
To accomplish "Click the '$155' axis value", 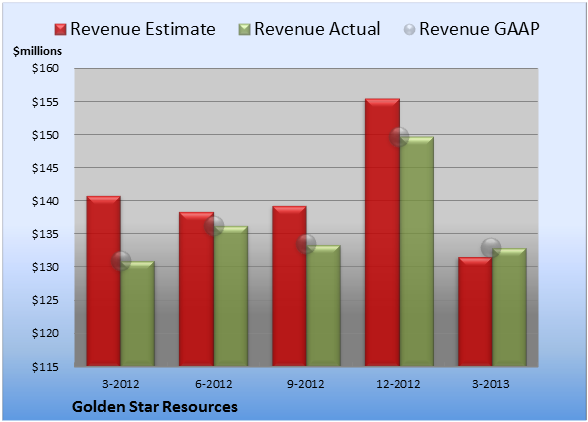I will pyautogui.click(x=45, y=102).
